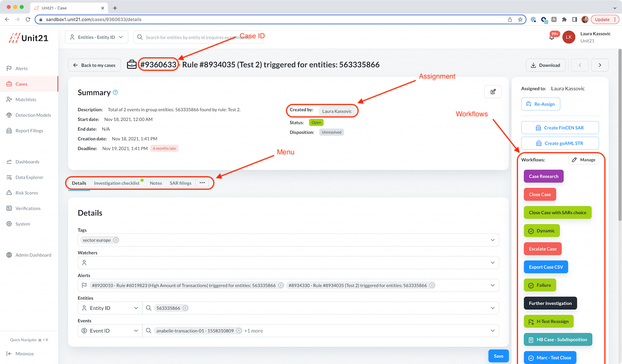Screen dimensions: 622x364
Task: Switch to Details tab
Action: (79, 183)
